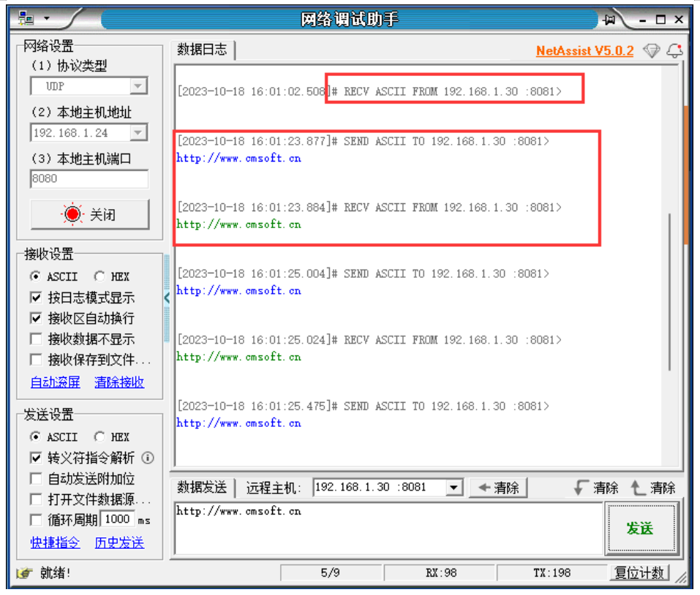The height and width of the screenshot is (595, 700).
Task: Click the data log vertical scrollbar thumb
Action: pos(669,292)
